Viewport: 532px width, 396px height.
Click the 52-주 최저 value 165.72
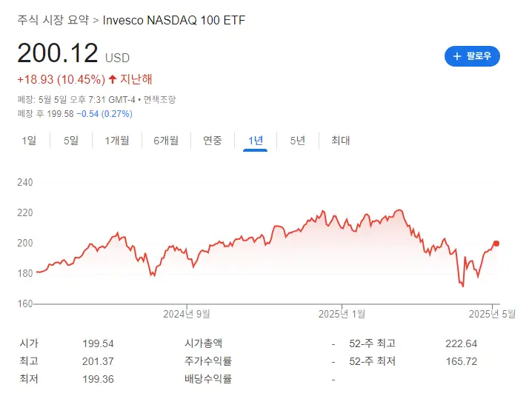coord(461,361)
